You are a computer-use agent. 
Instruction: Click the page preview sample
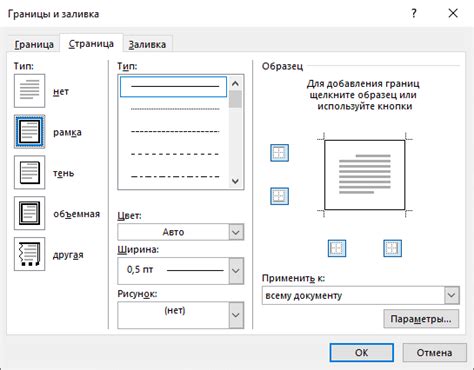tap(365, 175)
